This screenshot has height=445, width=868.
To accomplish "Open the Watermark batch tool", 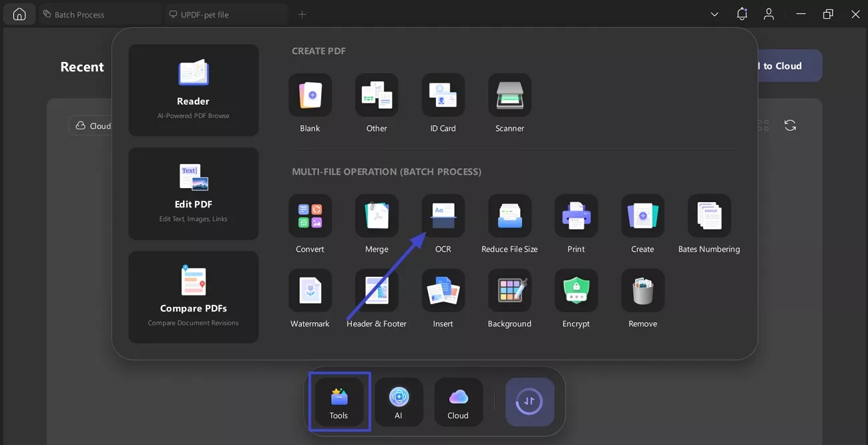I will [x=309, y=290].
